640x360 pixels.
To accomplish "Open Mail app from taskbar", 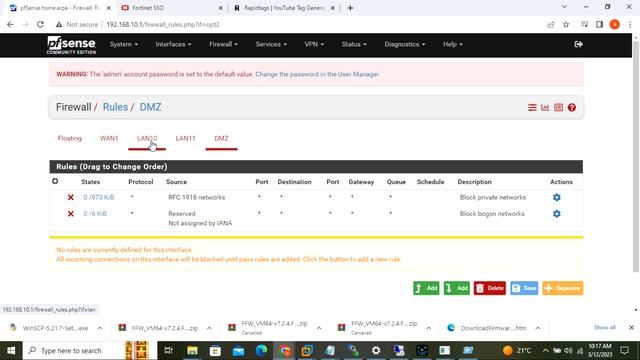I will pos(238,351).
